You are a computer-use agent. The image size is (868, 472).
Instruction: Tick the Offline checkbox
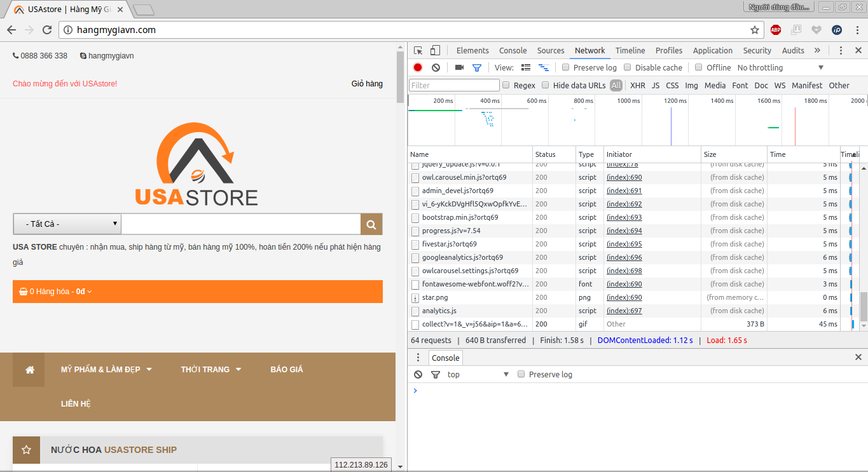click(698, 67)
